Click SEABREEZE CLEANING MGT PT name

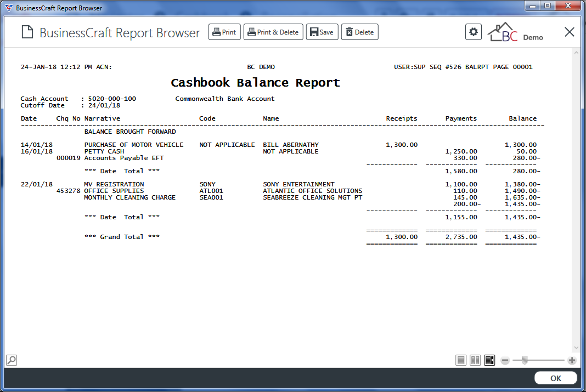[312, 197]
